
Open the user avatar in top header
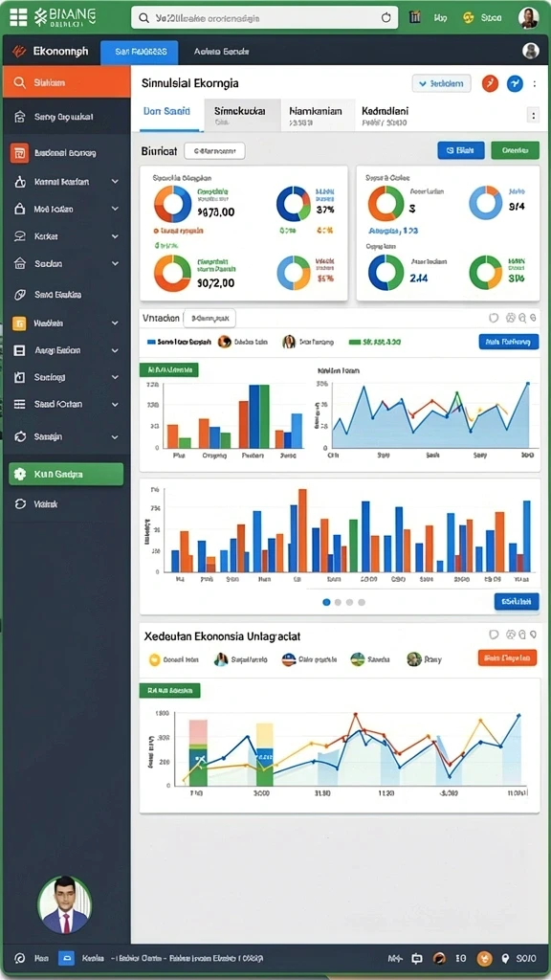[x=528, y=17]
